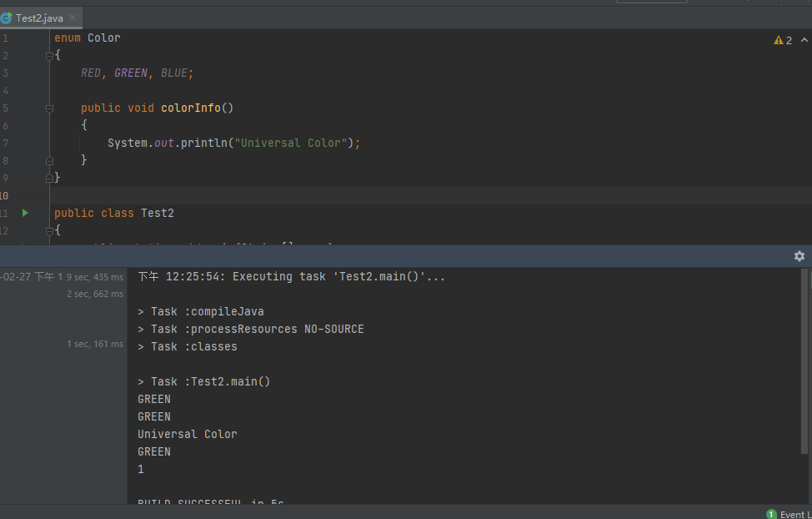Select the 1 sec, 161 ms run entry
Viewport: 812px width, 519px height.
94,344
